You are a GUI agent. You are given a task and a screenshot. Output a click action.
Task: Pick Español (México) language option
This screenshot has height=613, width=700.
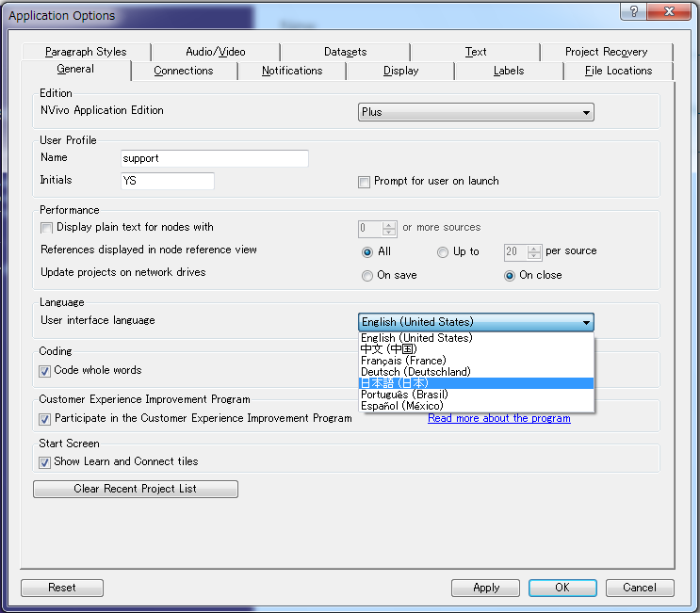[x=477, y=406]
